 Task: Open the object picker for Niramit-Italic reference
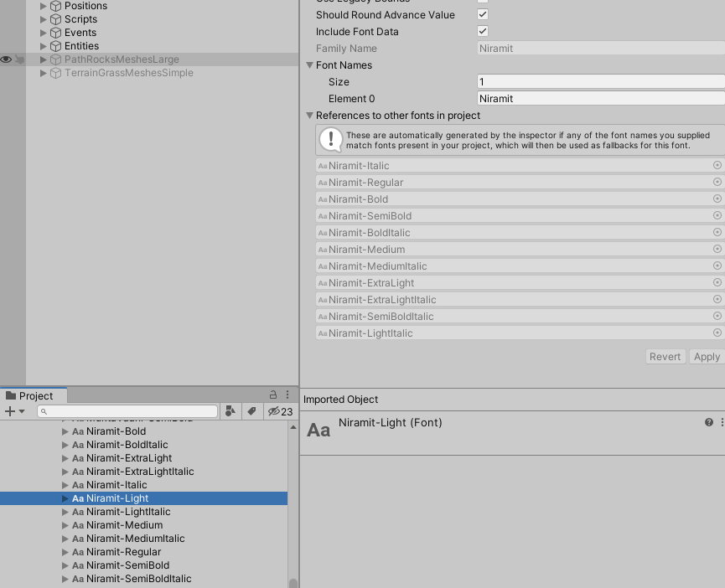pyautogui.click(x=717, y=165)
